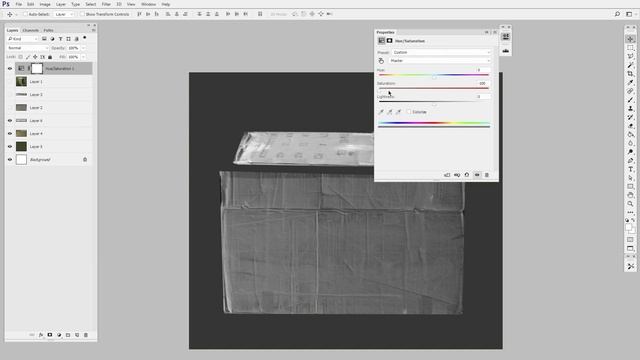The image size is (640, 360).
Task: Click the mask icon in Properties header
Action: coord(389,41)
